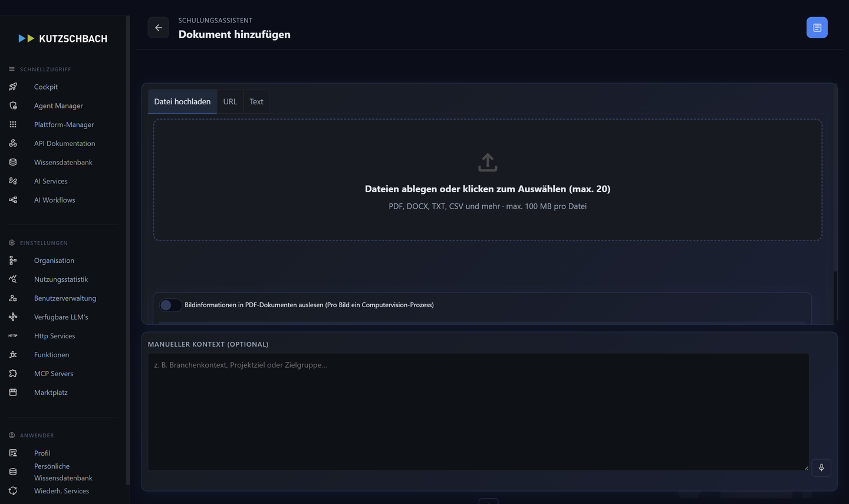Click the file dropzone to select files
Image resolution: width=849 pixels, height=504 pixels.
click(488, 180)
